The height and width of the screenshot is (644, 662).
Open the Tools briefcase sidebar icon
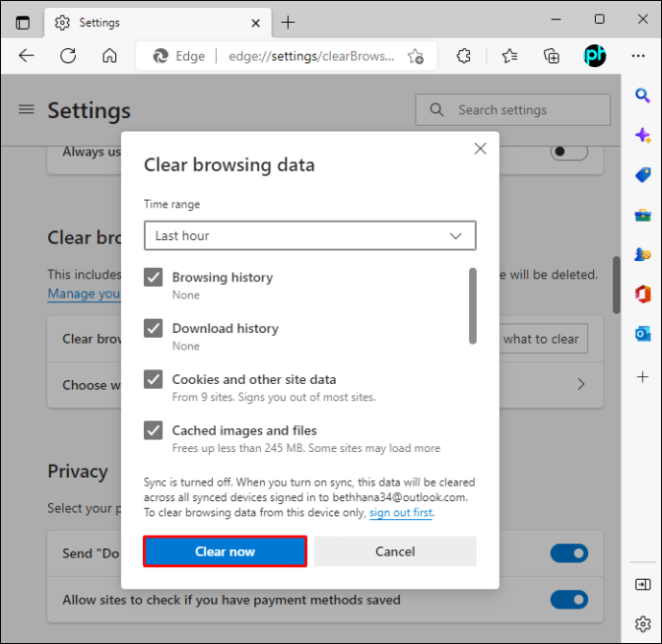(643, 215)
